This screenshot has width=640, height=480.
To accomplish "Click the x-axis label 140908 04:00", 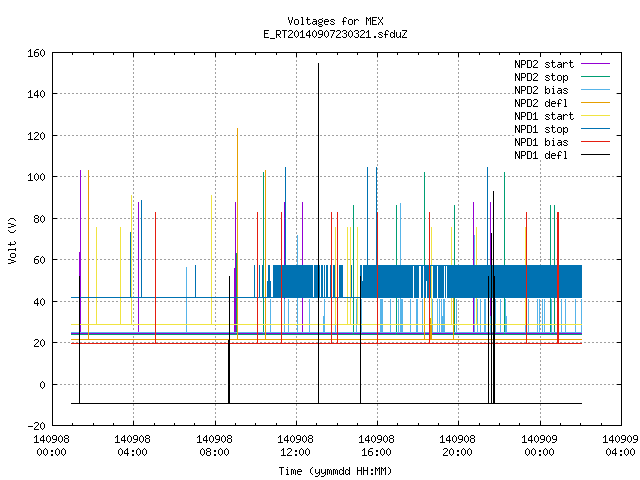I will tap(132, 446).
